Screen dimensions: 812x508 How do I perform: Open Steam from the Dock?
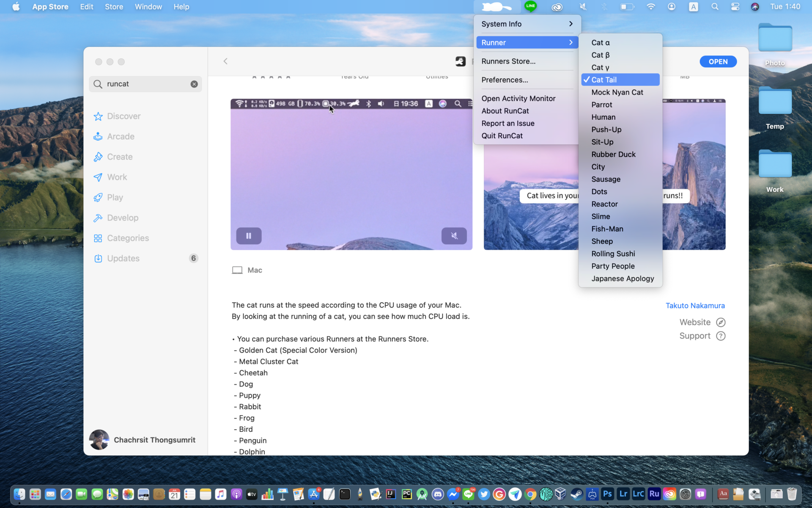point(576,494)
